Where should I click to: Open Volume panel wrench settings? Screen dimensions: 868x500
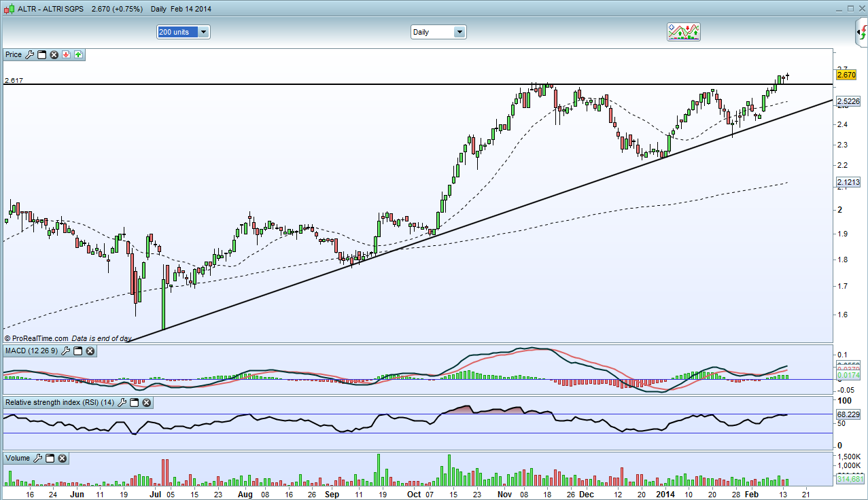pos(38,459)
